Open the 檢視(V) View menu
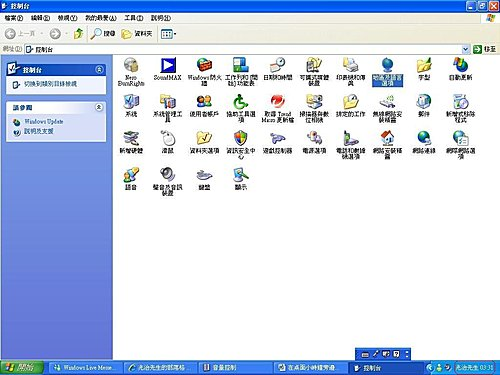 67,18
